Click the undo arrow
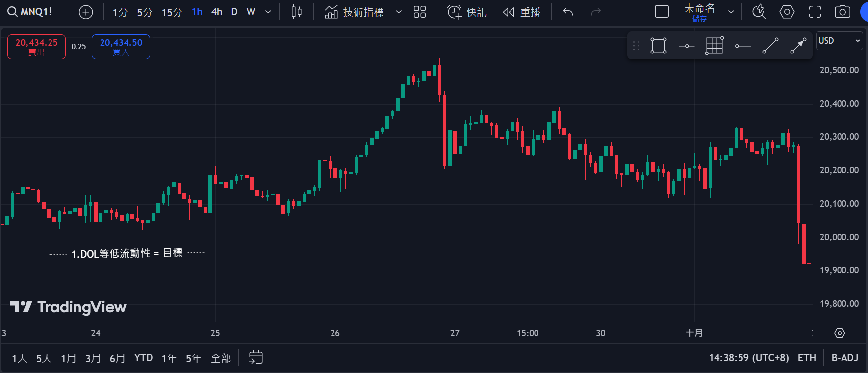The image size is (868, 373). pyautogui.click(x=568, y=12)
